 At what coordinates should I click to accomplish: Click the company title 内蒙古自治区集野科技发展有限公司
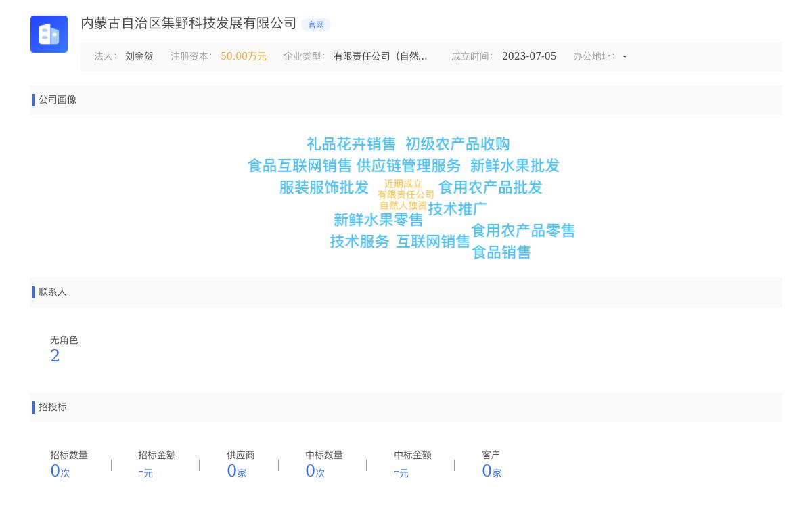189,24
